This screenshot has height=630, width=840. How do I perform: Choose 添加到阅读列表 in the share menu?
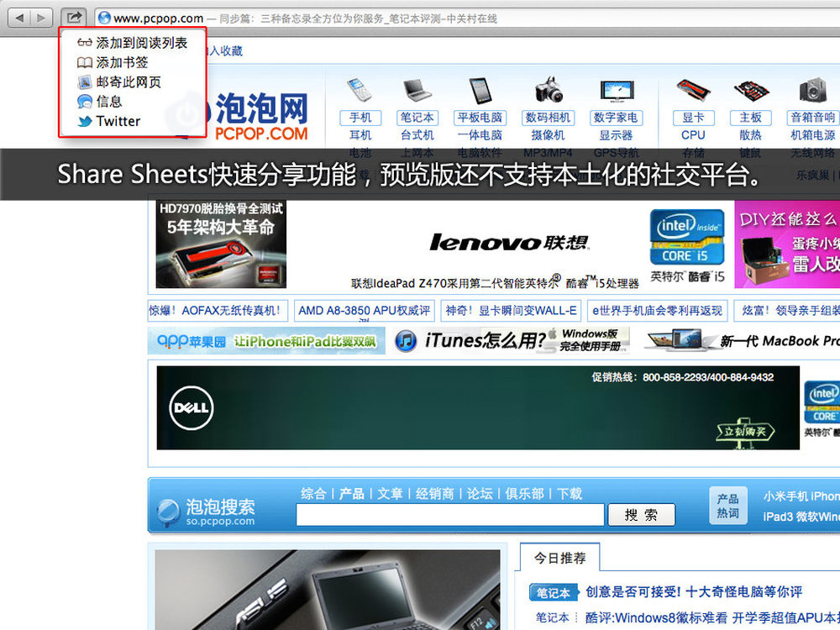tap(133, 43)
